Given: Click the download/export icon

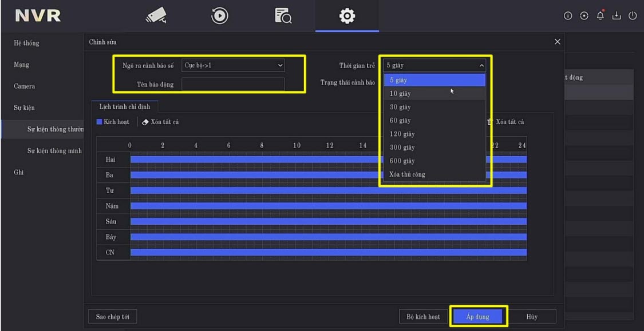Looking at the screenshot, I should [617, 16].
